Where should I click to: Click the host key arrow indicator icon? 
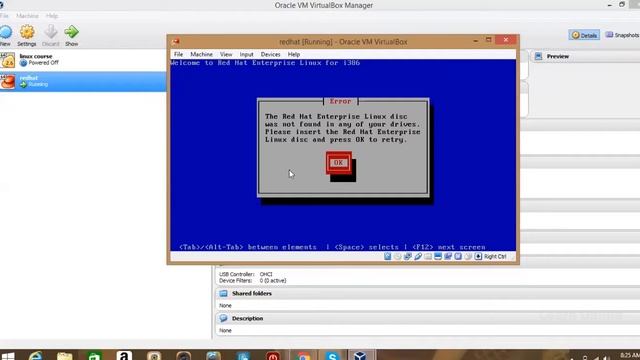tap(478, 256)
